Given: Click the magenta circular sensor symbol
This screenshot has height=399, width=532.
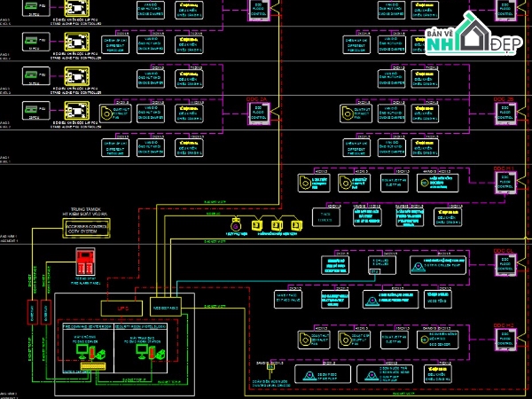Looking at the screenshot, I should (x=236, y=224).
